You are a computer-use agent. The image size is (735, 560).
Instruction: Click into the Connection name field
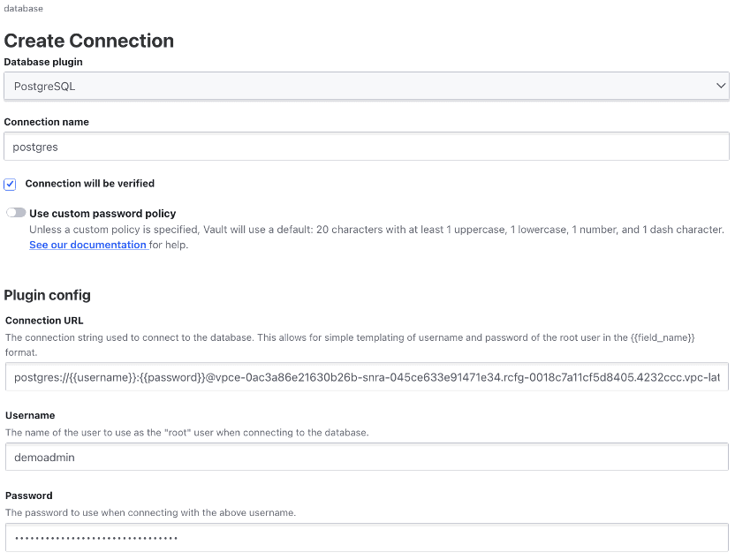(367, 146)
